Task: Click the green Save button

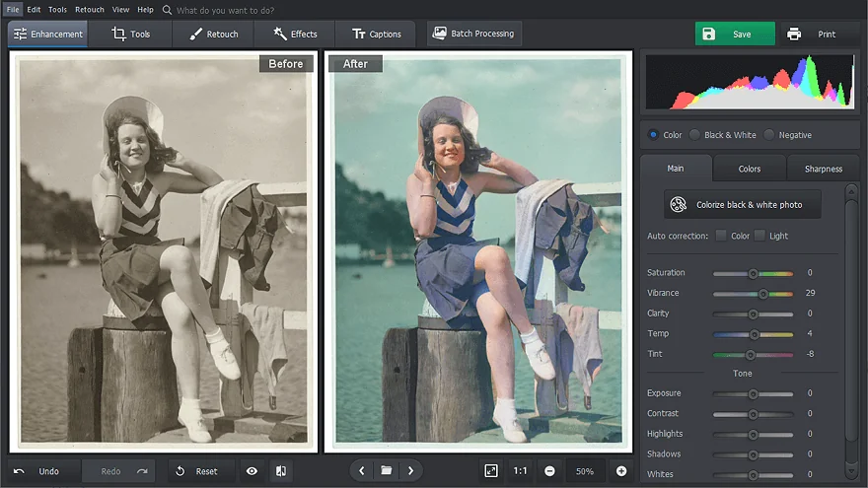Action: 734,34
